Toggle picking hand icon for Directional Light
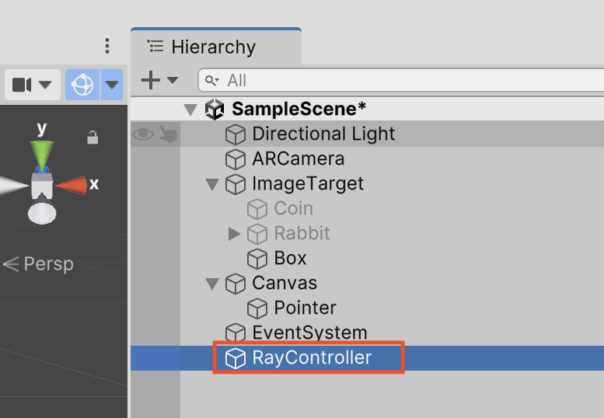604x418 pixels. (168, 134)
